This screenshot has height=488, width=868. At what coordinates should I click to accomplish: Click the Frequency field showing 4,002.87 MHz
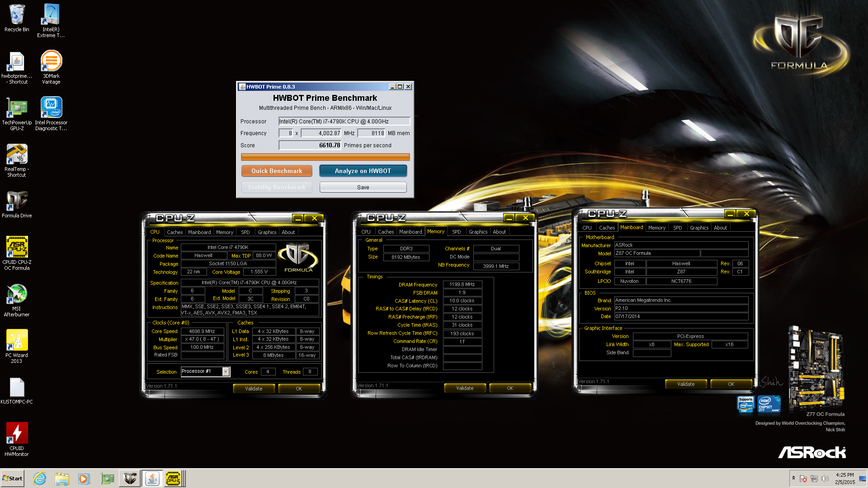pos(321,133)
